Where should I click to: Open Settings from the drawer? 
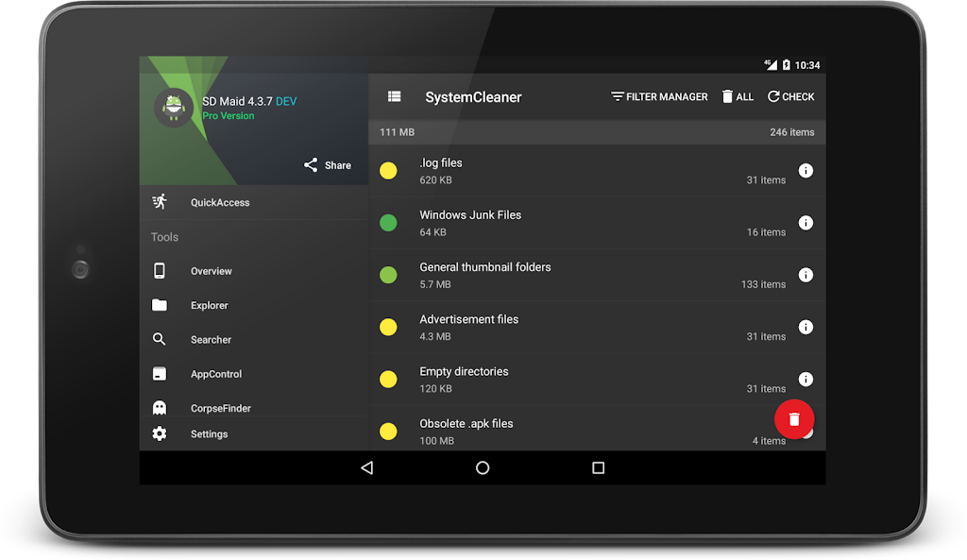pos(209,433)
